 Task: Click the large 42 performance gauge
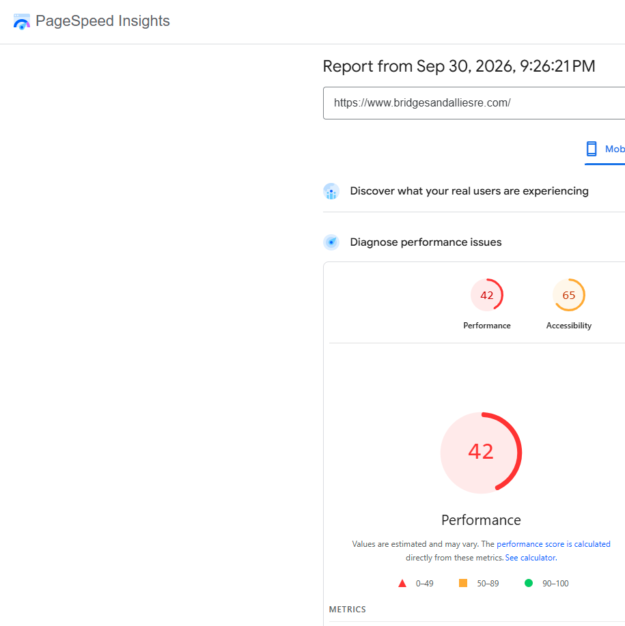point(481,452)
